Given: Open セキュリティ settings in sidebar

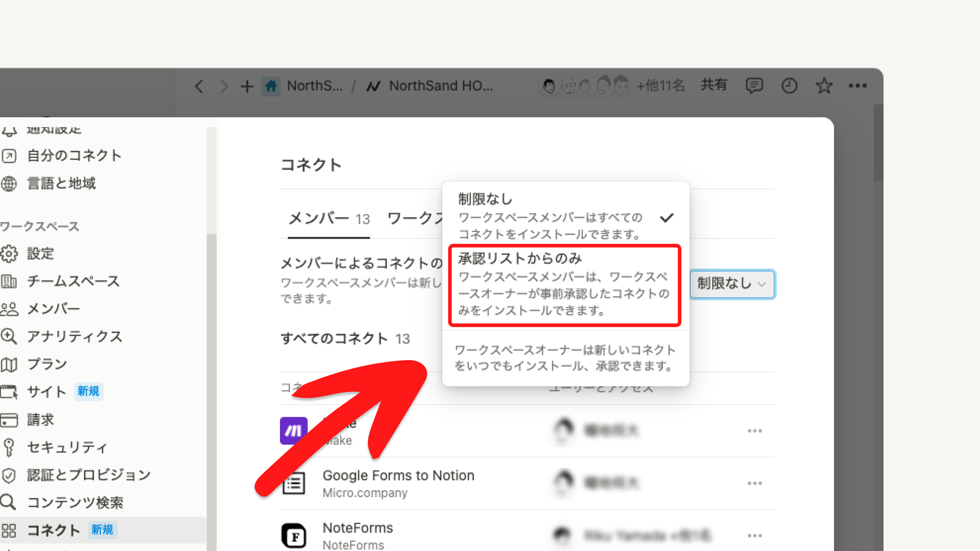Looking at the screenshot, I should pyautogui.click(x=66, y=447).
